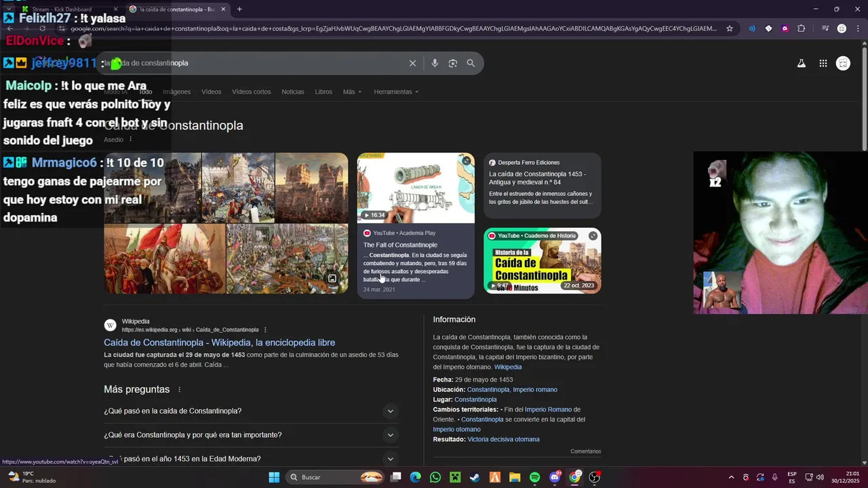The width and height of the screenshot is (868, 488).
Task: Open the Windows Start menu
Action: pyautogui.click(x=274, y=477)
